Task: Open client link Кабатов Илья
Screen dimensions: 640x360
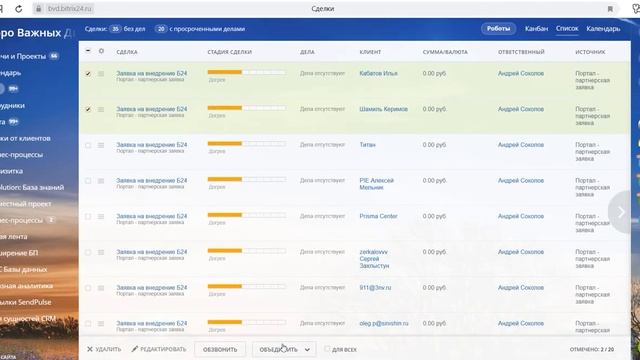Action: point(378,73)
